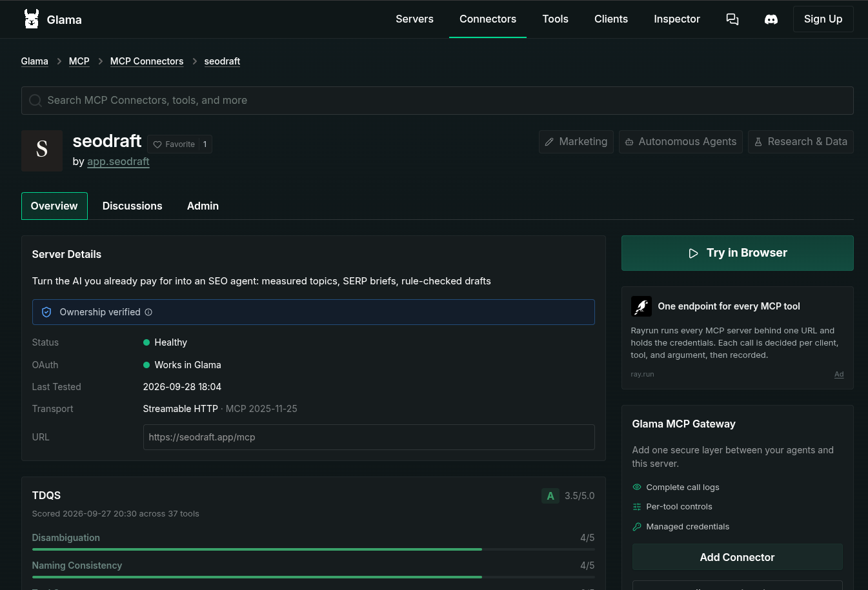
Task: Click the URL field with seodraft.app/mcp
Action: click(368, 437)
